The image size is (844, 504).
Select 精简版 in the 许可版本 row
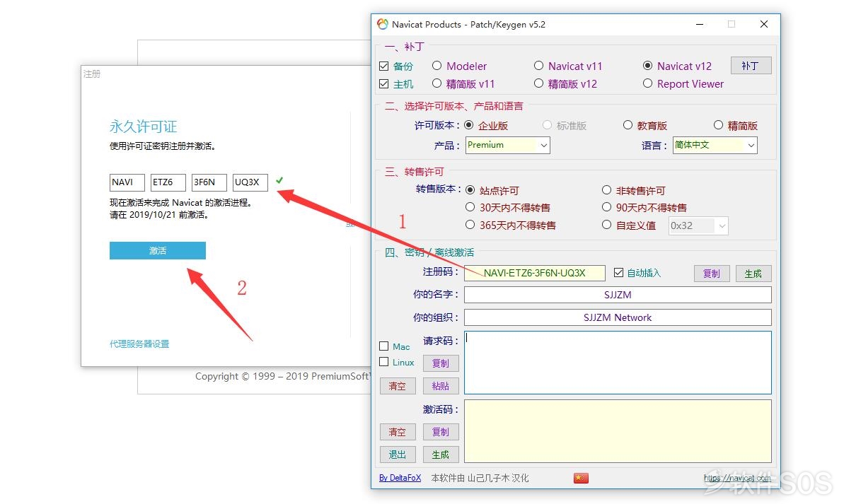[x=718, y=125]
